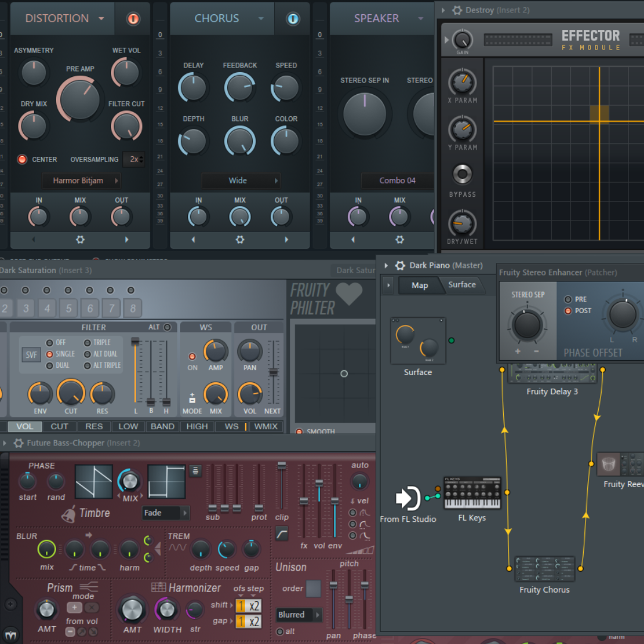Open the Harmor envelope menu icon
The width and height of the screenshot is (644, 644).
pos(194,470)
